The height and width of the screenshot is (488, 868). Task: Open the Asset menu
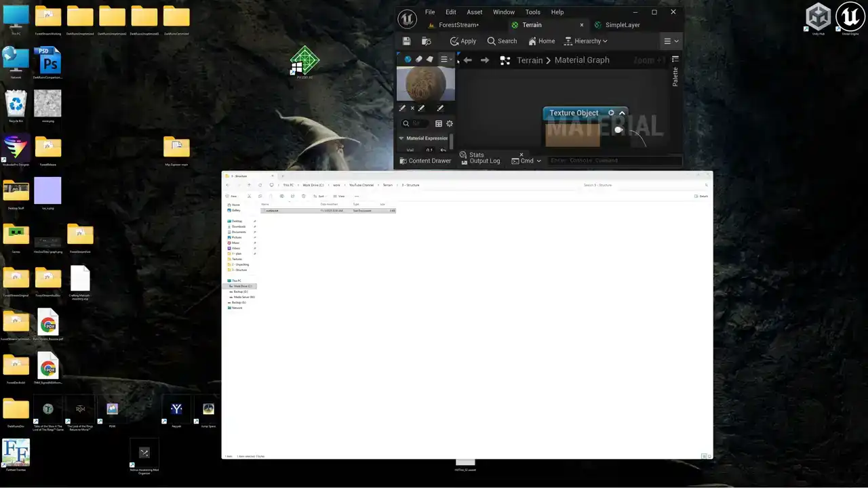tap(474, 12)
